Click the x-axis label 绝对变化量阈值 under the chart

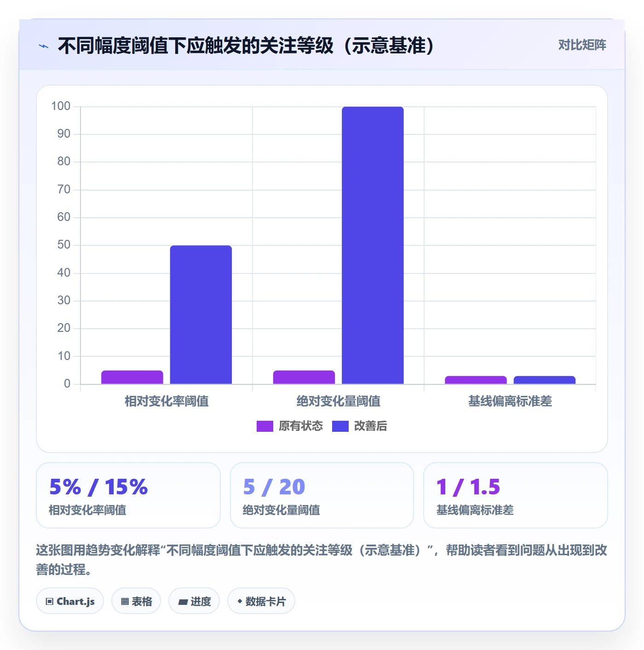coord(339,401)
